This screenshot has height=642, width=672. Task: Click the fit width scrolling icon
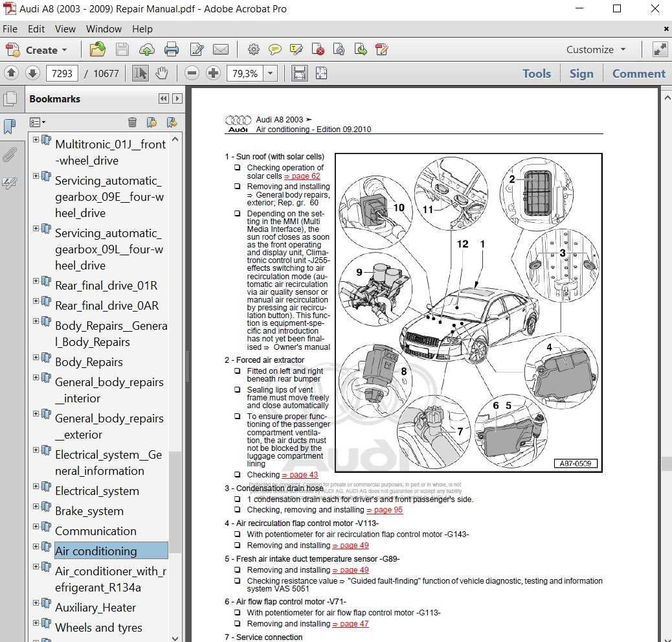click(x=299, y=73)
